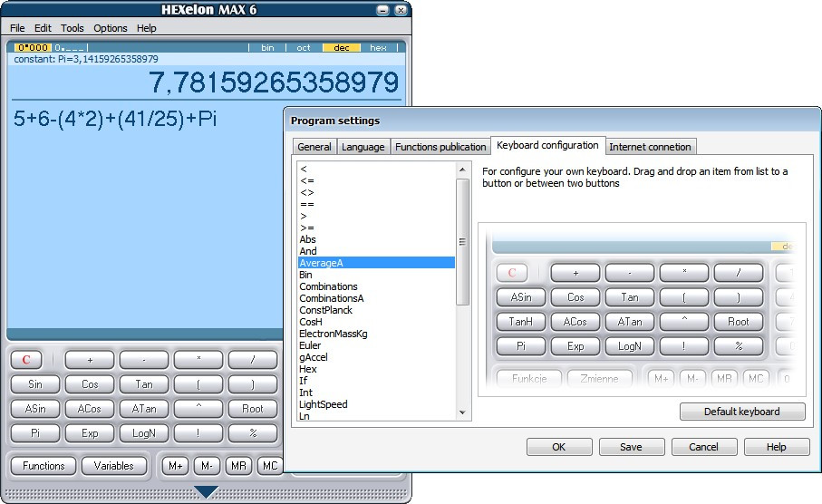Click the result 7,78159265358979
The image size is (822, 504).
tap(274, 82)
